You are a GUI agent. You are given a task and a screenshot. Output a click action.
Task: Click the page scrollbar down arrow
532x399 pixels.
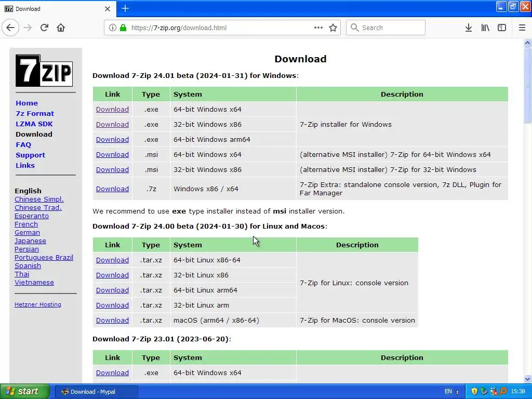click(527, 379)
